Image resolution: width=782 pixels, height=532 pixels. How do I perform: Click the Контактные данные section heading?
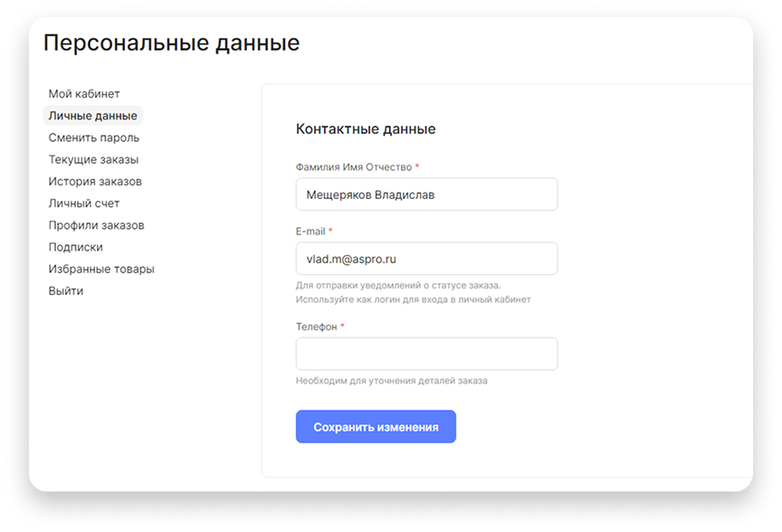click(366, 129)
